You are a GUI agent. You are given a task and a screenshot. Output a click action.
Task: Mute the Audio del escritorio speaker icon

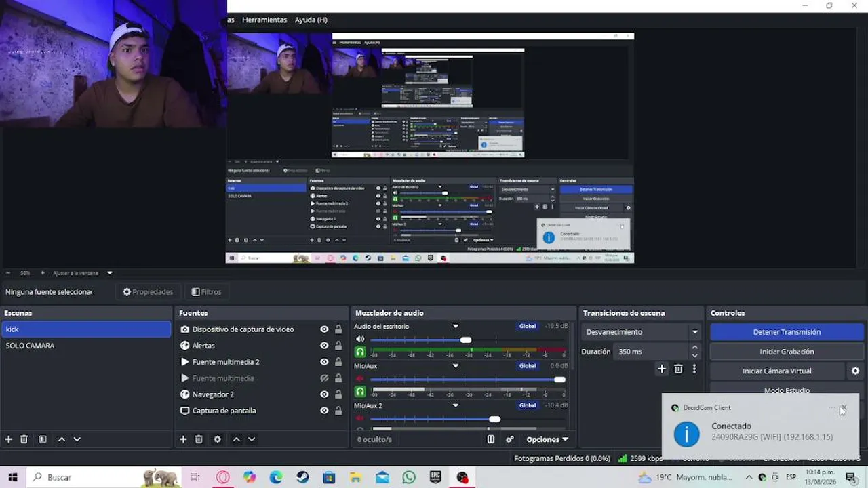(360, 339)
